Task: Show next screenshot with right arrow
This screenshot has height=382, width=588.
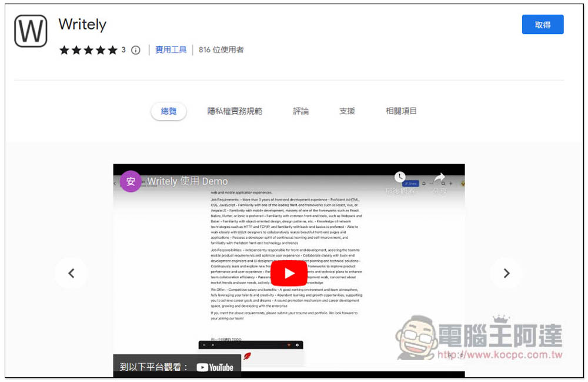Action: [x=506, y=273]
